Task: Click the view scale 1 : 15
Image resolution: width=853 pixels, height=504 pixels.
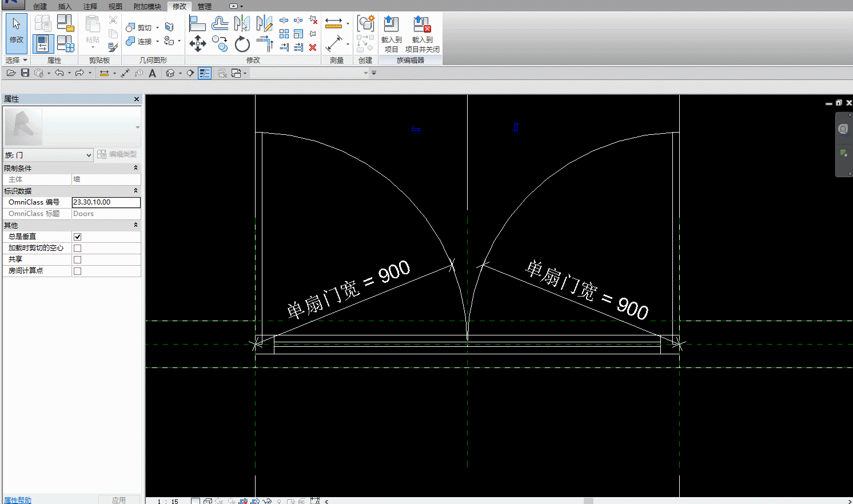Action: tap(168, 501)
